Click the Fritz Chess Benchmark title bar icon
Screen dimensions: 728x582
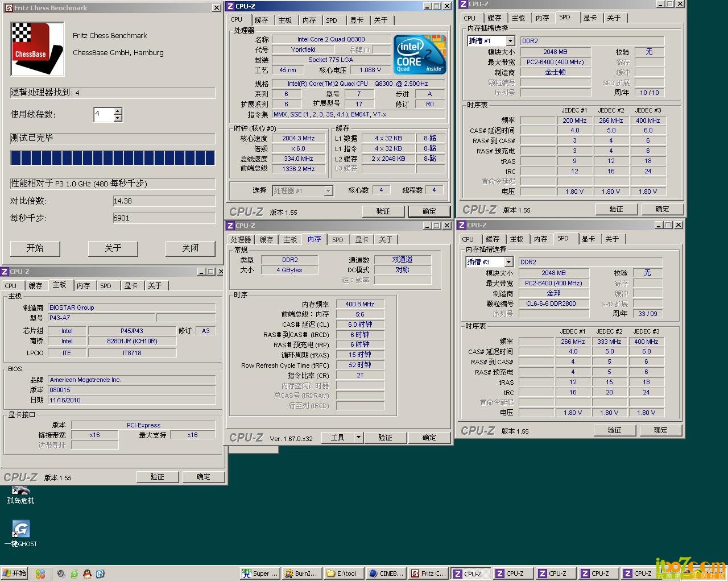pos(9,7)
